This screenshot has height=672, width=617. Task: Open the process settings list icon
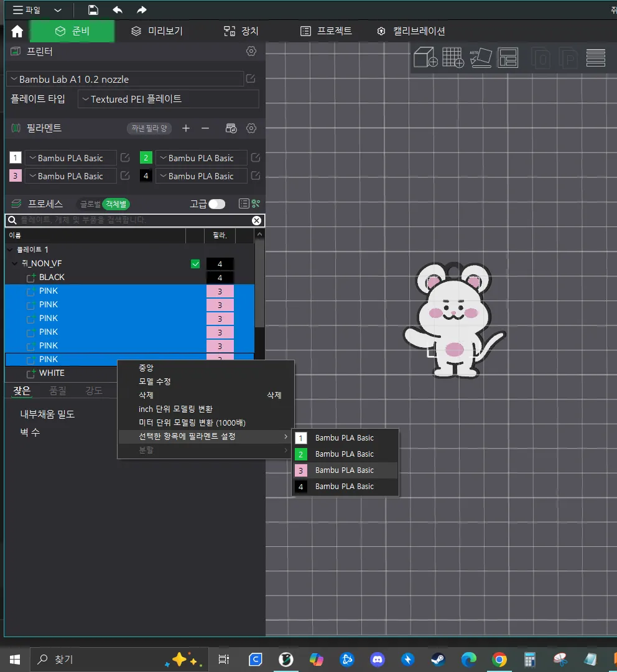point(244,203)
